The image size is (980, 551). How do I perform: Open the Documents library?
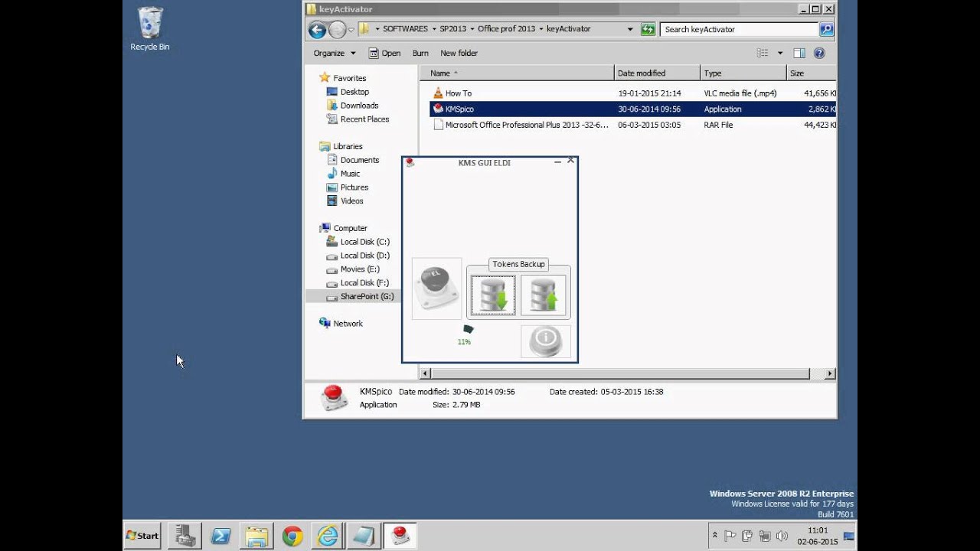[x=359, y=160]
